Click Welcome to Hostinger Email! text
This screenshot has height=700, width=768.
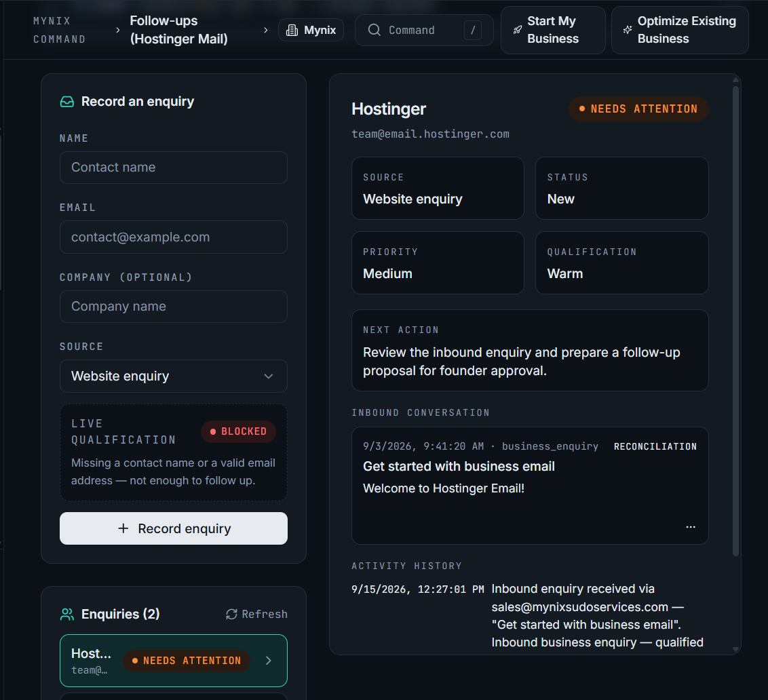click(444, 488)
